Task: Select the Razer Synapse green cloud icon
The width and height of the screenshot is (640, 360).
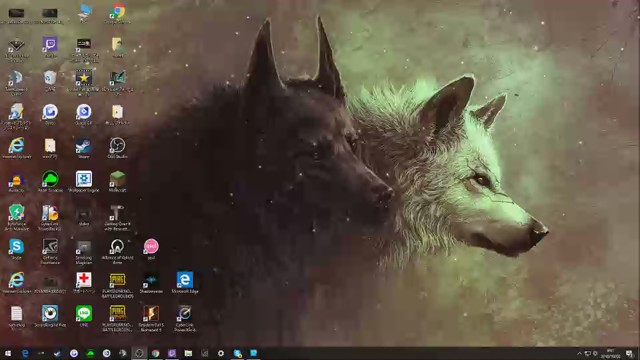Action: pos(50,182)
